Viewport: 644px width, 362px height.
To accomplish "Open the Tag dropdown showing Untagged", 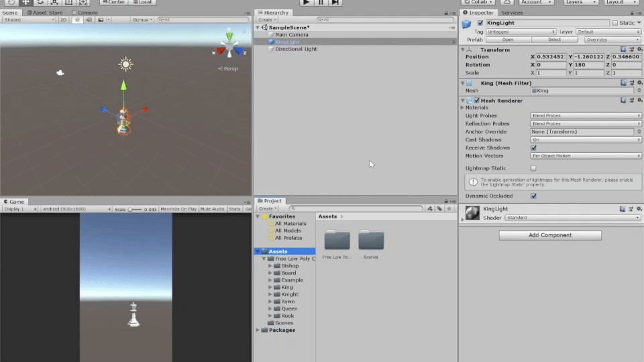I will click(521, 32).
